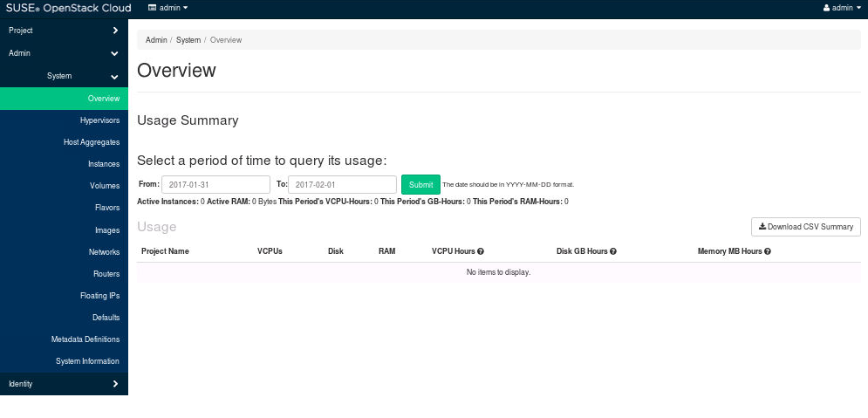Select Flavors in the System menu
The image size is (868, 418).
tap(107, 208)
